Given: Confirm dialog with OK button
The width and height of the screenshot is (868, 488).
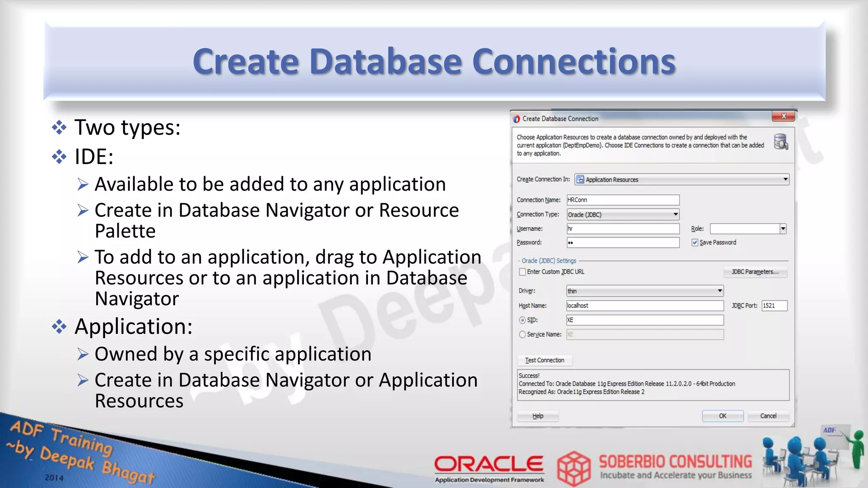Looking at the screenshot, I should [723, 416].
